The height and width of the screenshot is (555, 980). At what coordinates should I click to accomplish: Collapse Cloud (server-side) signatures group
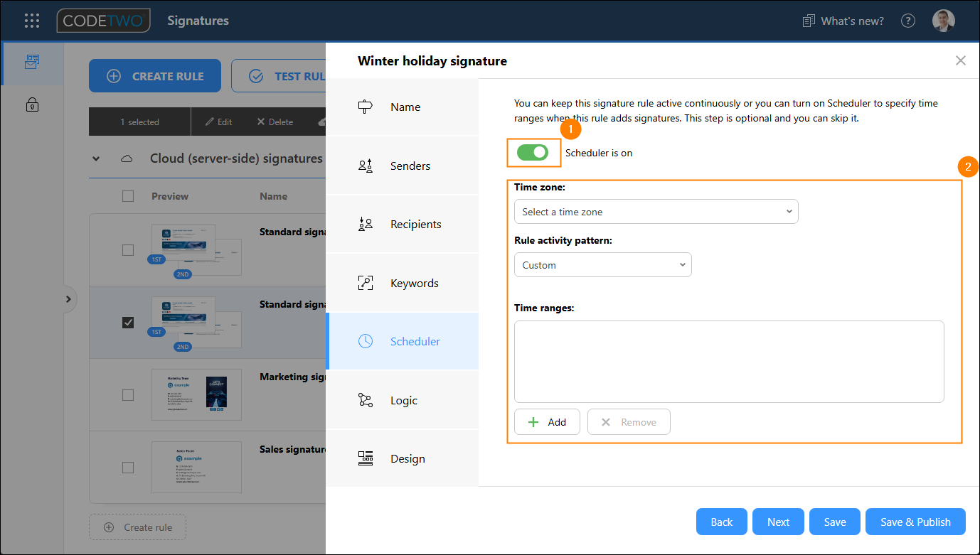(x=96, y=158)
